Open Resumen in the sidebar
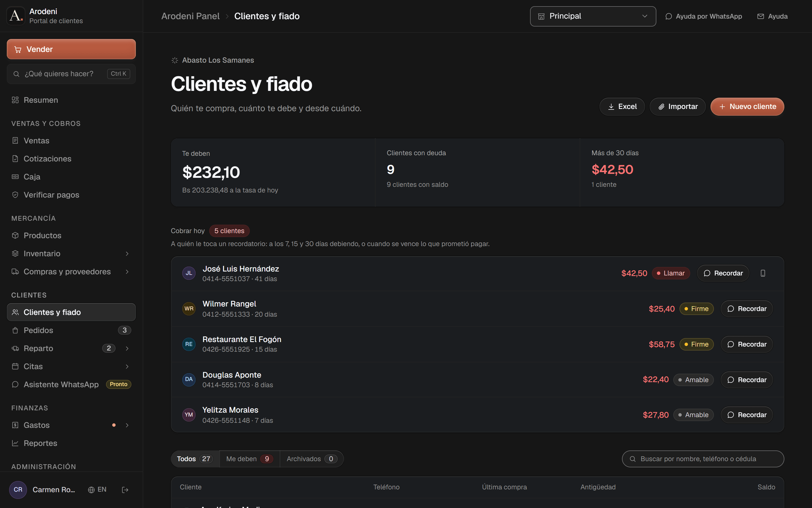Image resolution: width=812 pixels, height=508 pixels. click(71, 100)
